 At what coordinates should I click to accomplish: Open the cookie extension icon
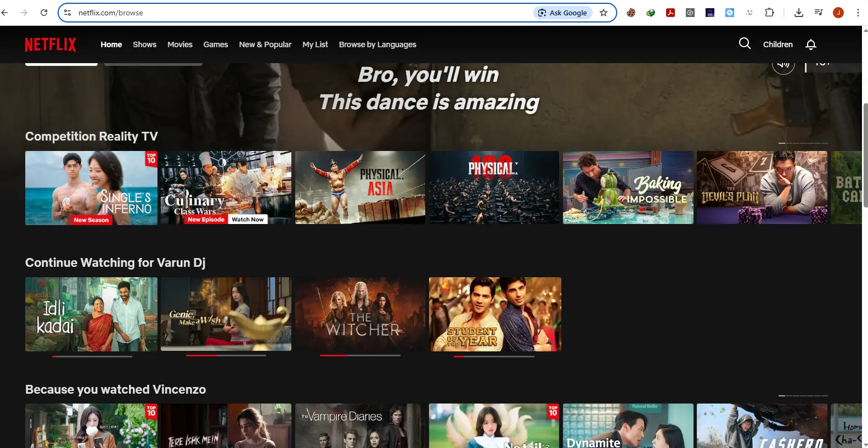(631, 13)
